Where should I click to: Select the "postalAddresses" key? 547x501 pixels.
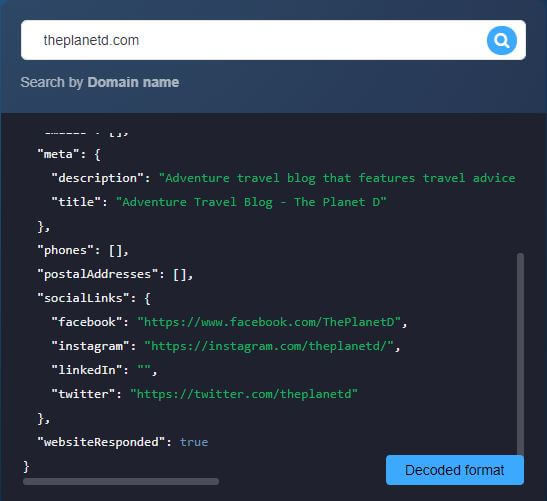[98, 274]
